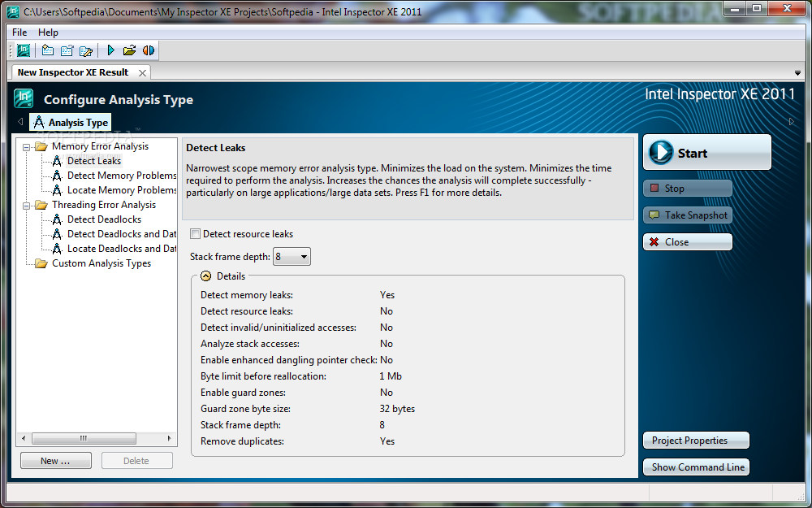Click the Compare Results toolbar icon

149,50
